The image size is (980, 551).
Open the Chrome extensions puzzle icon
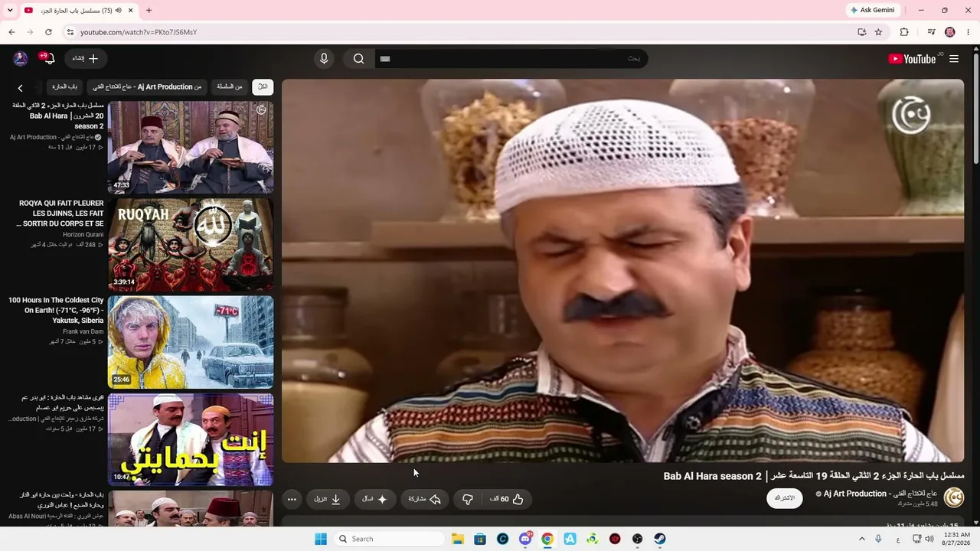point(904,32)
